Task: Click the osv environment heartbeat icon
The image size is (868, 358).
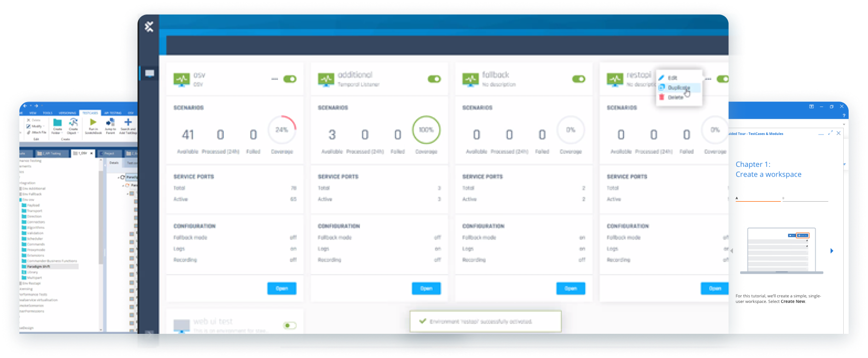Action: pos(182,79)
